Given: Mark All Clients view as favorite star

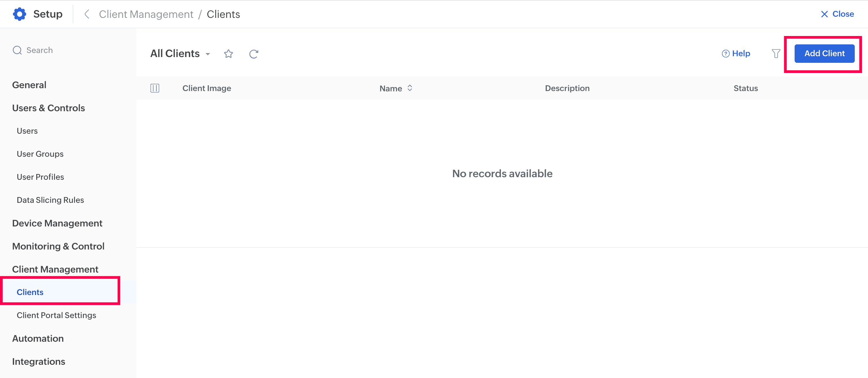Looking at the screenshot, I should click(228, 54).
